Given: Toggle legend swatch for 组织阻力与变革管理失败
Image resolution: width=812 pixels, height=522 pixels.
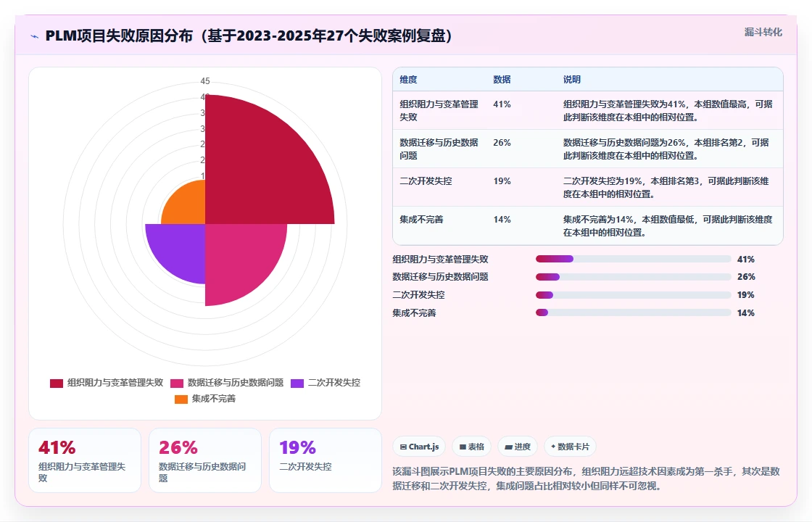Looking at the screenshot, I should [57, 384].
